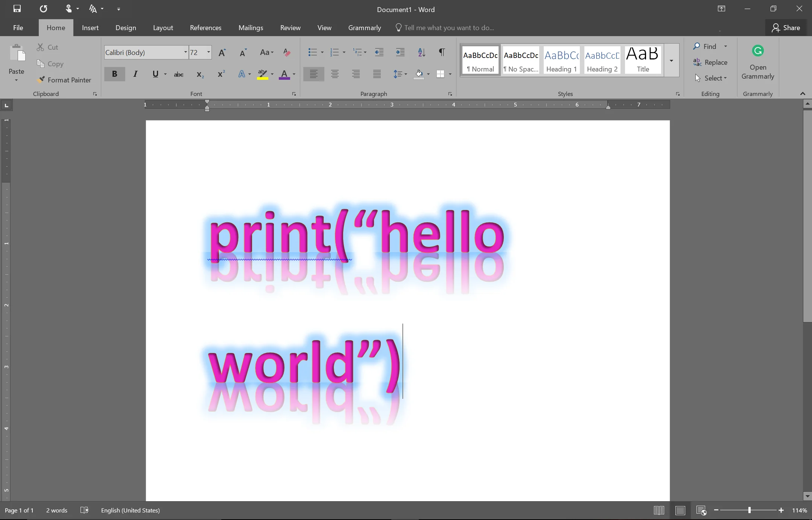Click the Format Painter brush icon
Image resolution: width=812 pixels, height=520 pixels.
[41, 80]
